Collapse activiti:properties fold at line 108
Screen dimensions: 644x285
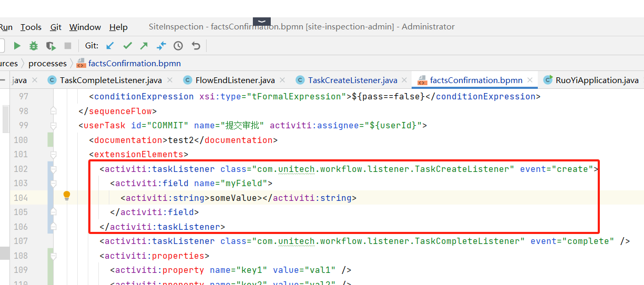pyautogui.click(x=53, y=256)
